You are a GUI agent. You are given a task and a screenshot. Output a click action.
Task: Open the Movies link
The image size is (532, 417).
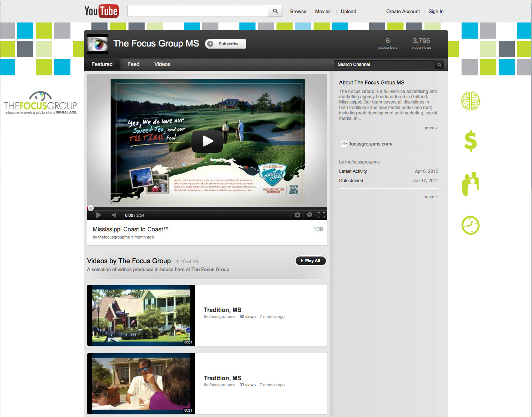[323, 12]
